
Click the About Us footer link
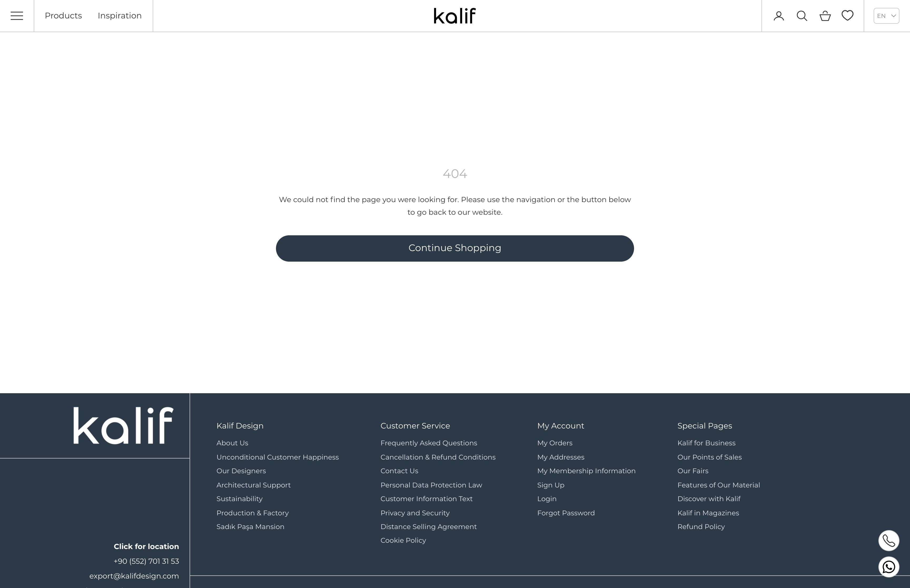coord(232,443)
